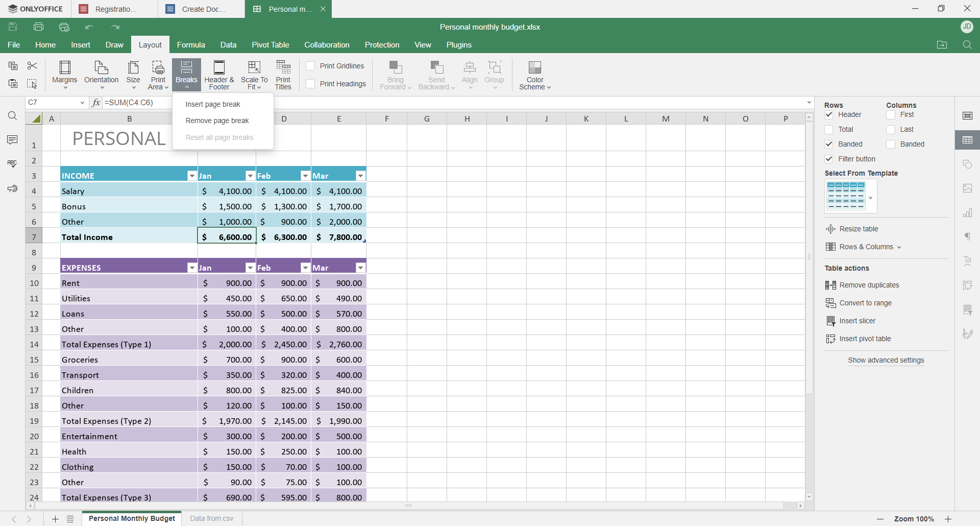The width and height of the screenshot is (980, 526).
Task: Open the Comments panel
Action: point(12,139)
